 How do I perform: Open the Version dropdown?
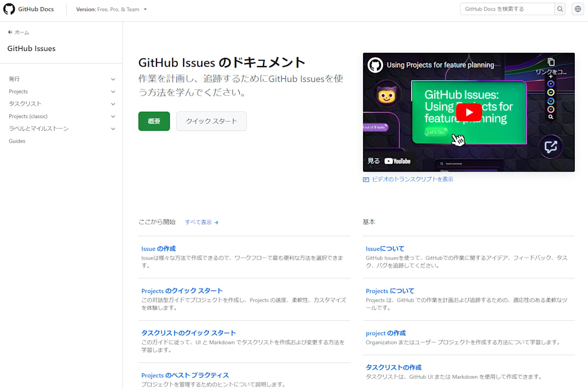[x=111, y=9]
